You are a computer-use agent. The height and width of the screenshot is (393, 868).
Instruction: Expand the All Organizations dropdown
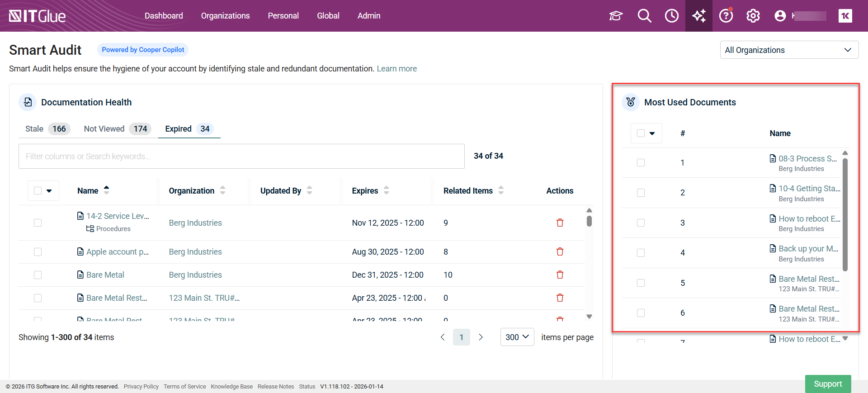click(789, 50)
